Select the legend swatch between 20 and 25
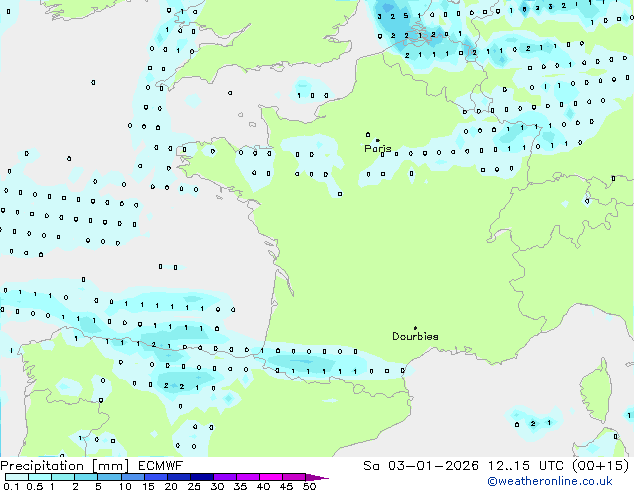This screenshot has width=634, height=490. pyautogui.click(x=179, y=477)
